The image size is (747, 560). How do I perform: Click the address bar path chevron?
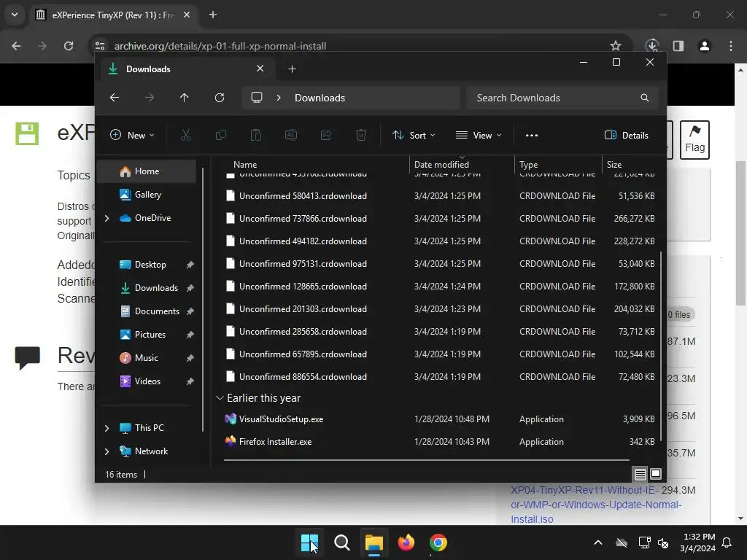(279, 98)
